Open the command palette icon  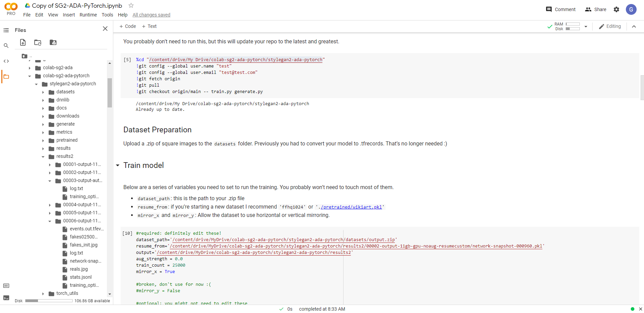click(x=6, y=286)
